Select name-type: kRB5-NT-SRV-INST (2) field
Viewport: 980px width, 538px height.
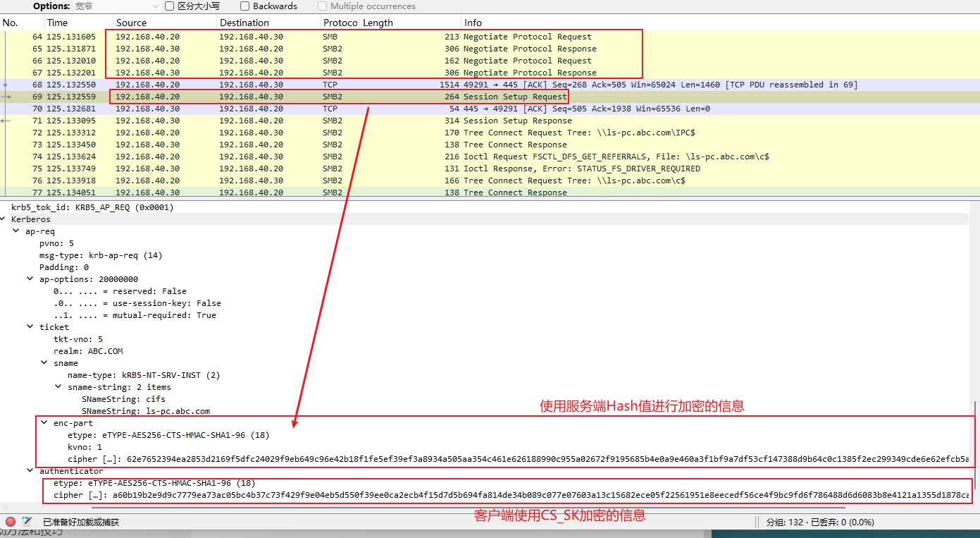(144, 375)
